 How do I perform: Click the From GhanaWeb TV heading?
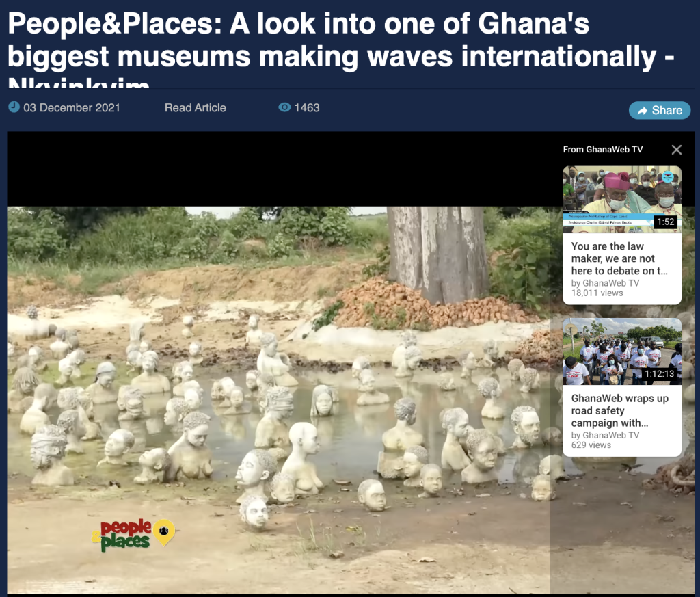click(x=603, y=150)
